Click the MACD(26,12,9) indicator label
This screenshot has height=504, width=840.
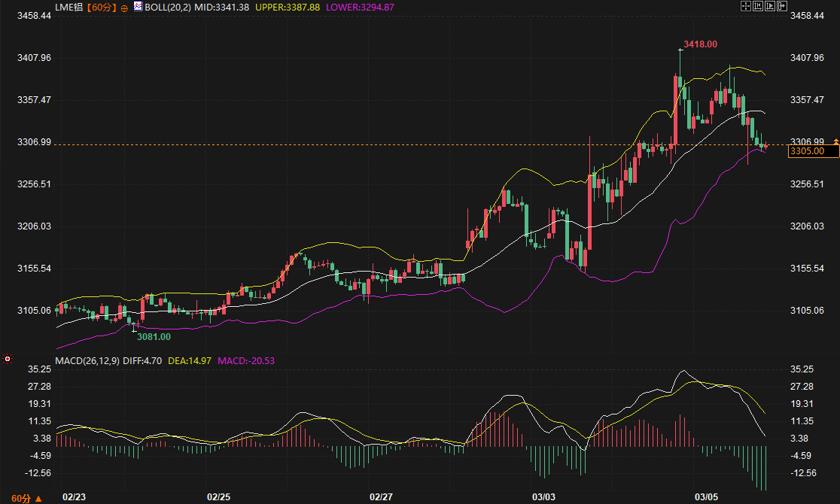[x=88, y=361]
